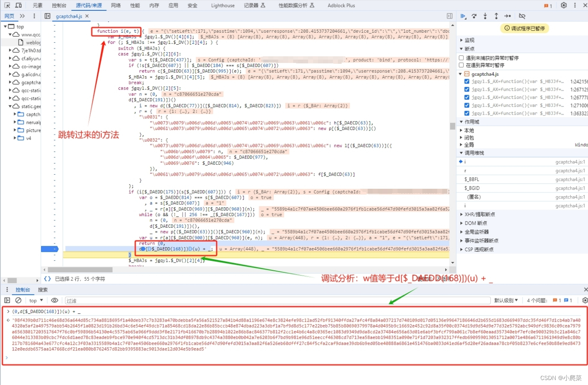Uncheck breakpoint at line 1:242156
The height and width of the screenshot is (385, 588).
(x=467, y=82)
